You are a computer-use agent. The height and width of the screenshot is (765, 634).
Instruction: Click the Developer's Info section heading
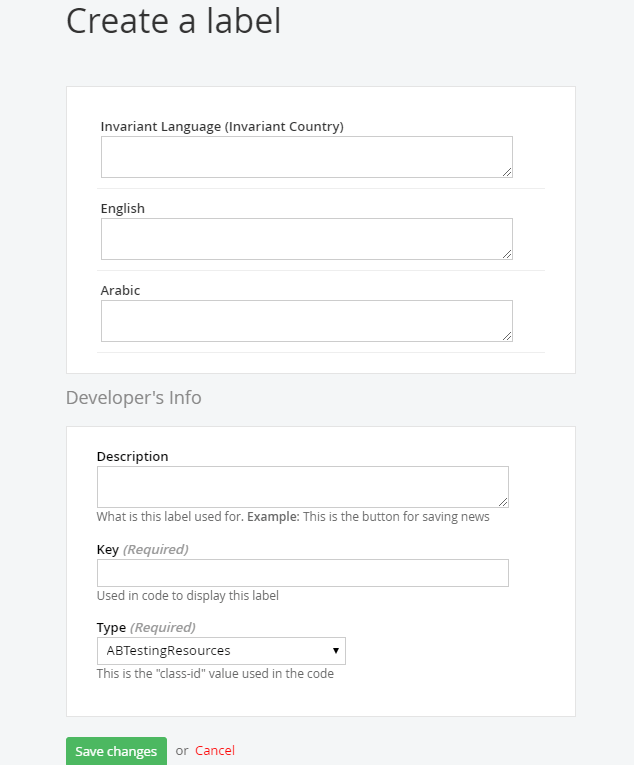click(134, 398)
